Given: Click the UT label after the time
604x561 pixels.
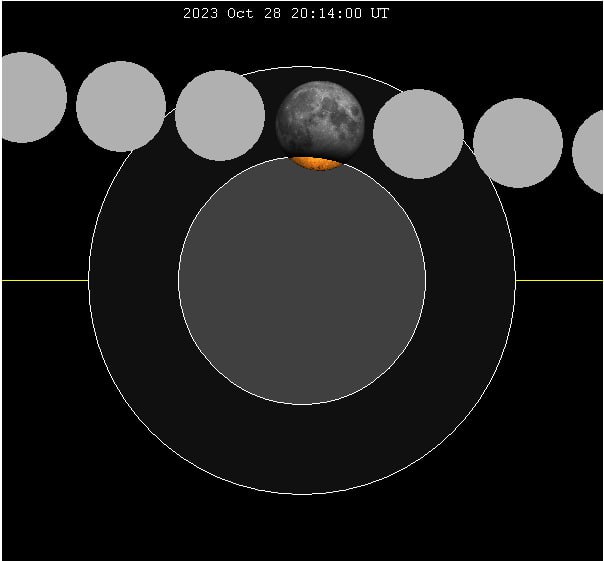Looking at the screenshot, I should (x=380, y=13).
